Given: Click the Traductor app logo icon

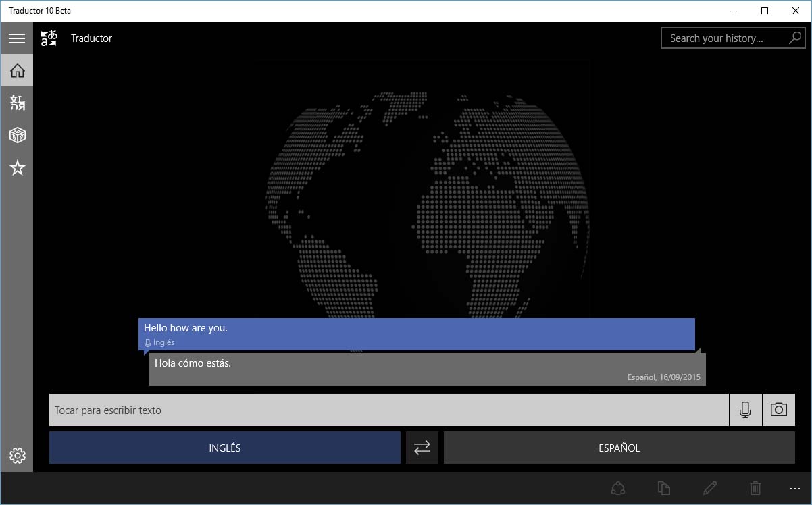Looking at the screenshot, I should pos(49,38).
